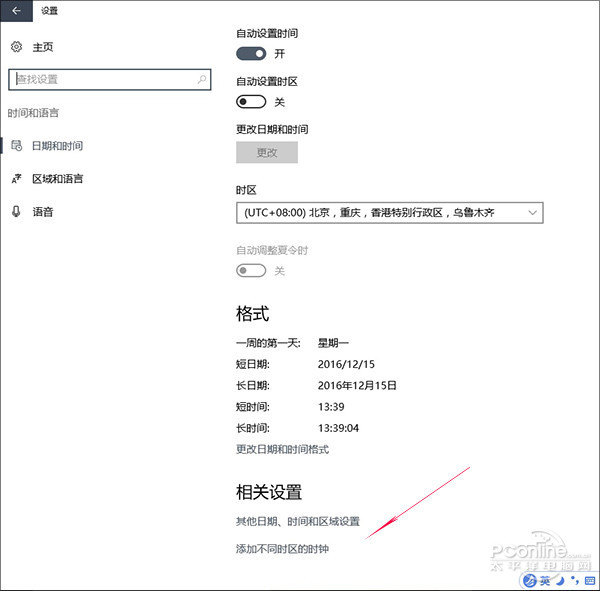Click the 长时间 label
The height and width of the screenshot is (591, 600).
pyautogui.click(x=253, y=428)
